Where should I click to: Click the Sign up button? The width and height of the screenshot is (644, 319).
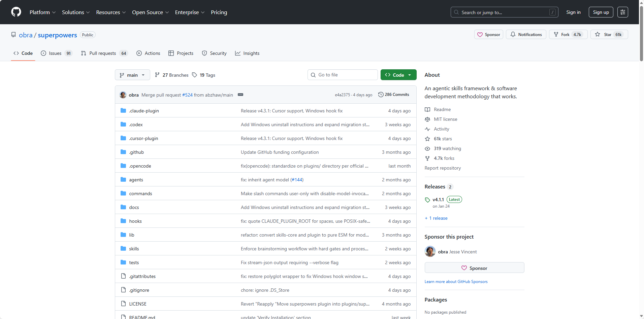(x=601, y=12)
